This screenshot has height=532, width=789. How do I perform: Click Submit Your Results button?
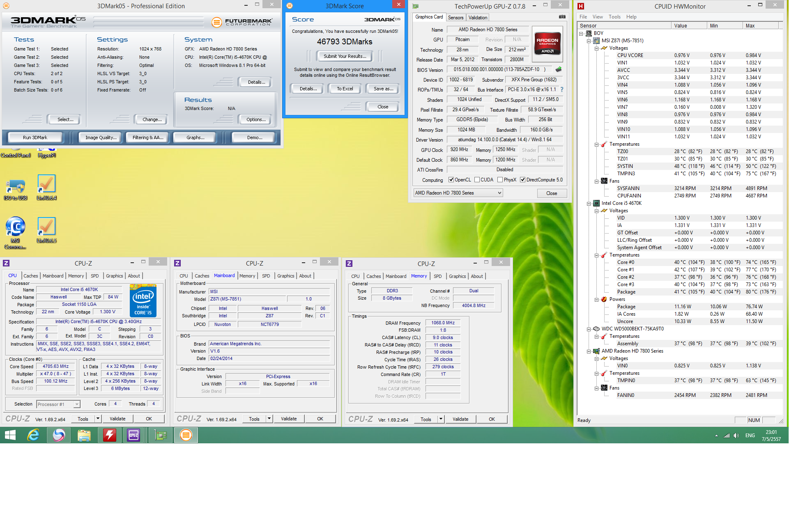coord(344,56)
